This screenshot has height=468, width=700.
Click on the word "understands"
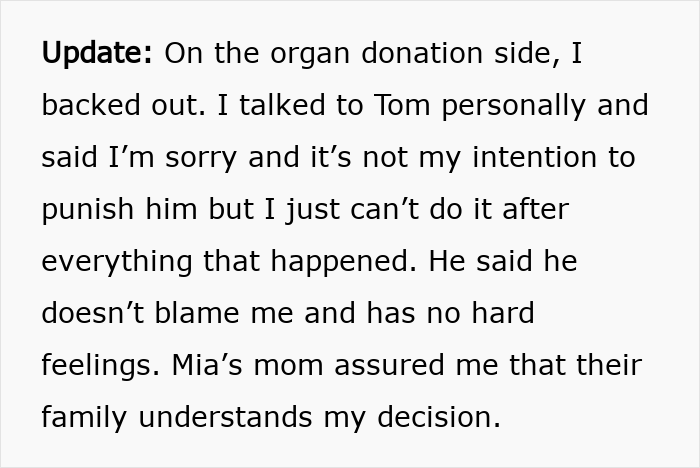(242, 418)
